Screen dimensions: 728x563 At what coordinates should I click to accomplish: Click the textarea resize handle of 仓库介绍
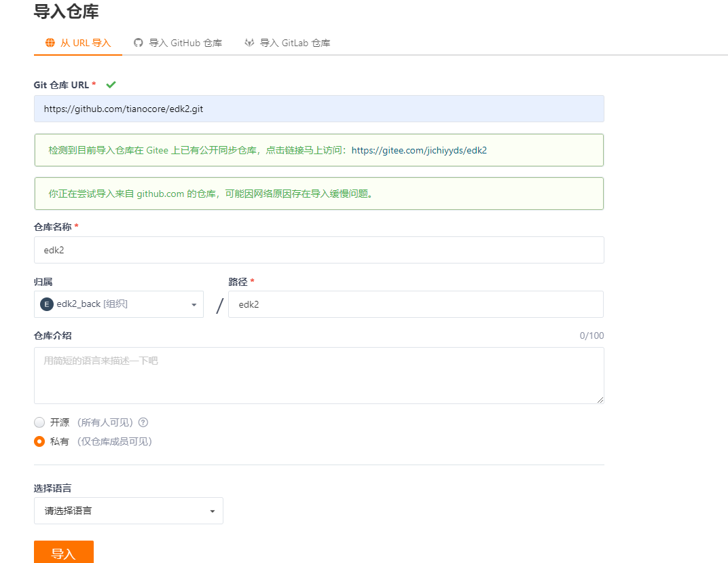(x=600, y=399)
